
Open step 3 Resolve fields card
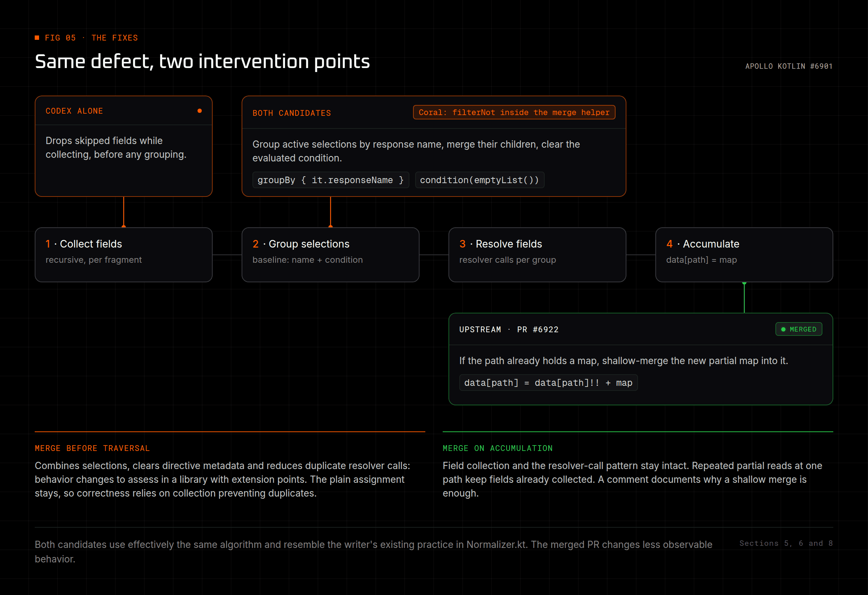point(537,254)
